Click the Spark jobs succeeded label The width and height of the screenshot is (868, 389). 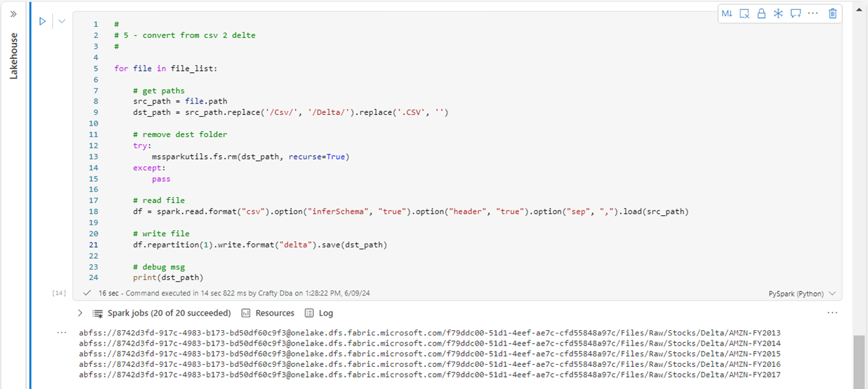point(169,313)
